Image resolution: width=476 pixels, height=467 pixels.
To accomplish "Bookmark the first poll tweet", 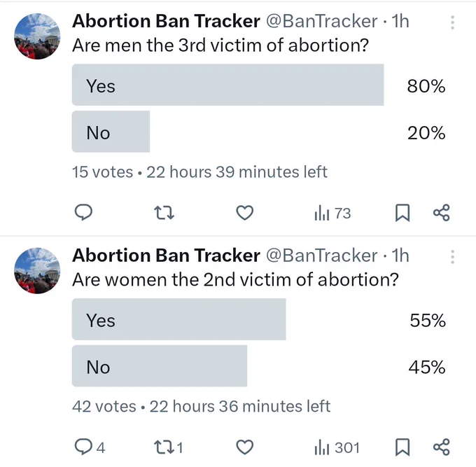I will (402, 213).
